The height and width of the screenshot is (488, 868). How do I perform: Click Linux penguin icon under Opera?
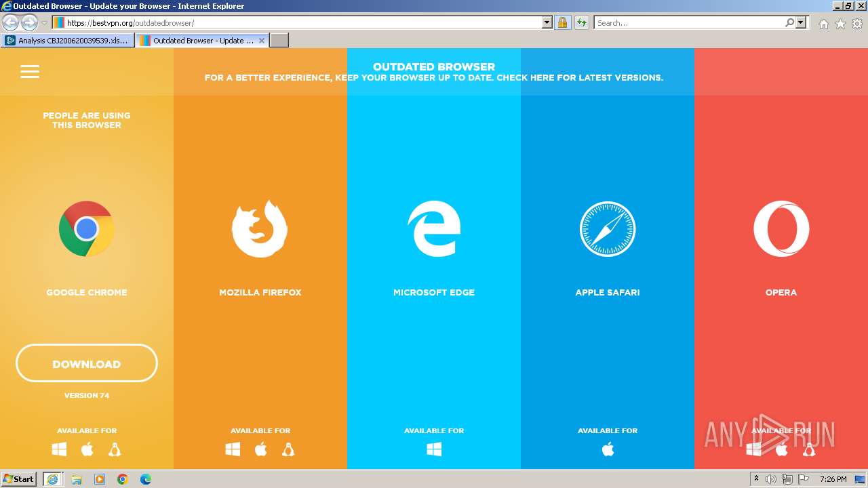(x=809, y=449)
